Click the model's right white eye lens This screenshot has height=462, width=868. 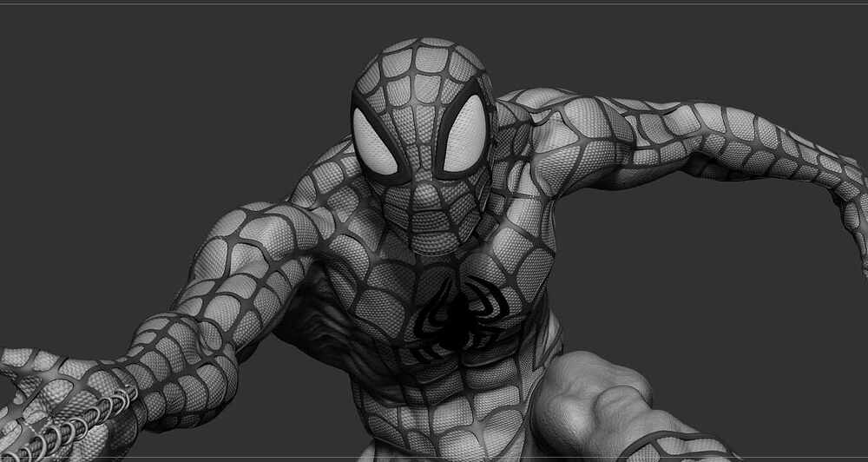pos(374,141)
